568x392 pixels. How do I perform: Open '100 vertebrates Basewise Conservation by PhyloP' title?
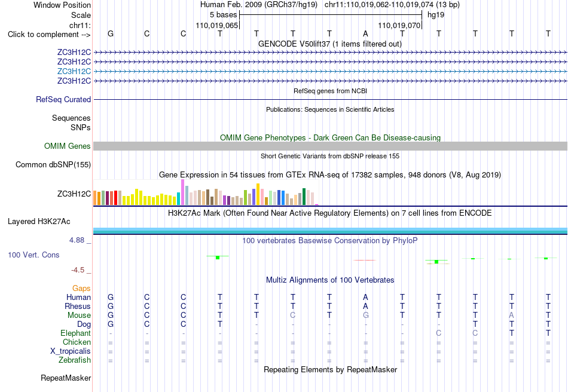point(330,241)
